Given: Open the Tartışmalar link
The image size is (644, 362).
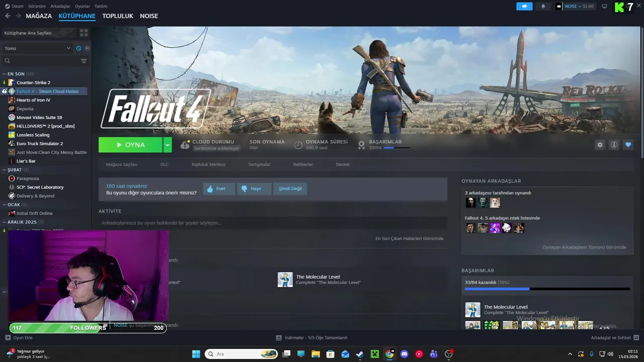Looking at the screenshot, I should pyautogui.click(x=259, y=164).
